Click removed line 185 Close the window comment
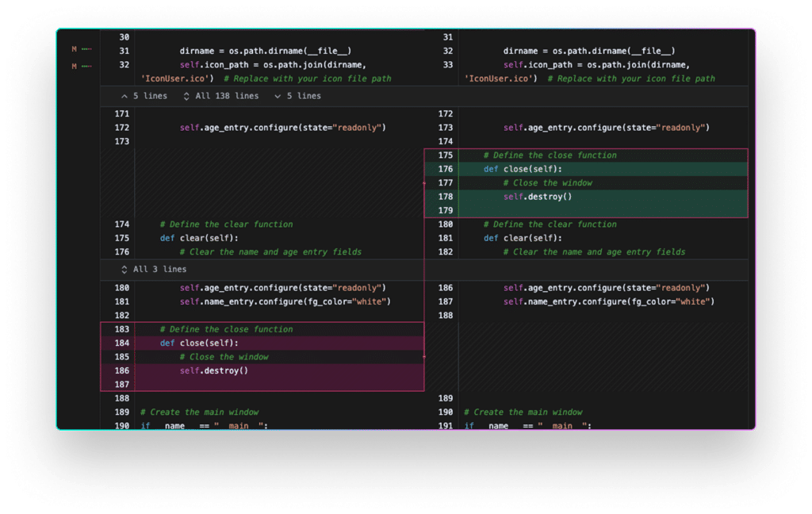 [224, 357]
